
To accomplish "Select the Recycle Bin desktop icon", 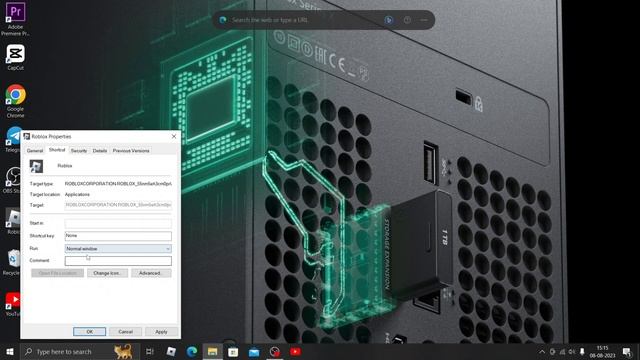I will (x=11, y=262).
